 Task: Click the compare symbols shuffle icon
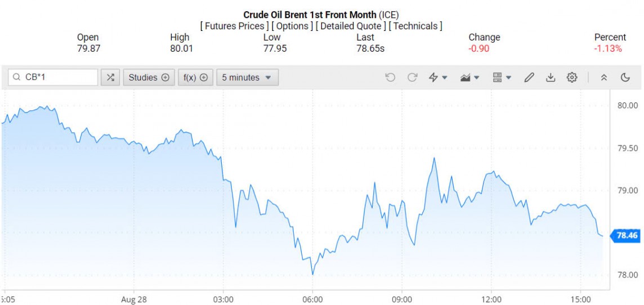point(110,78)
